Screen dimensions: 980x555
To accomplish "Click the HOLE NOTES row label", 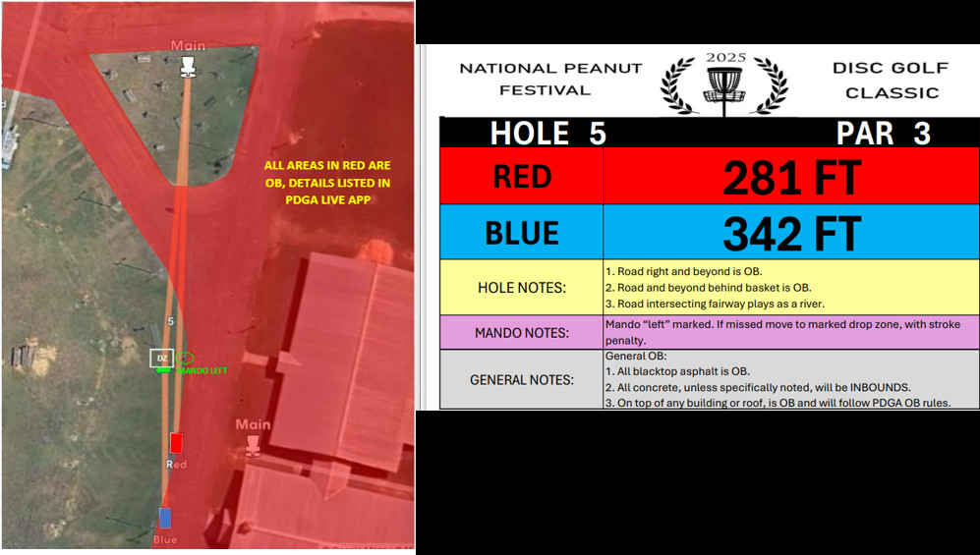I will click(x=522, y=287).
